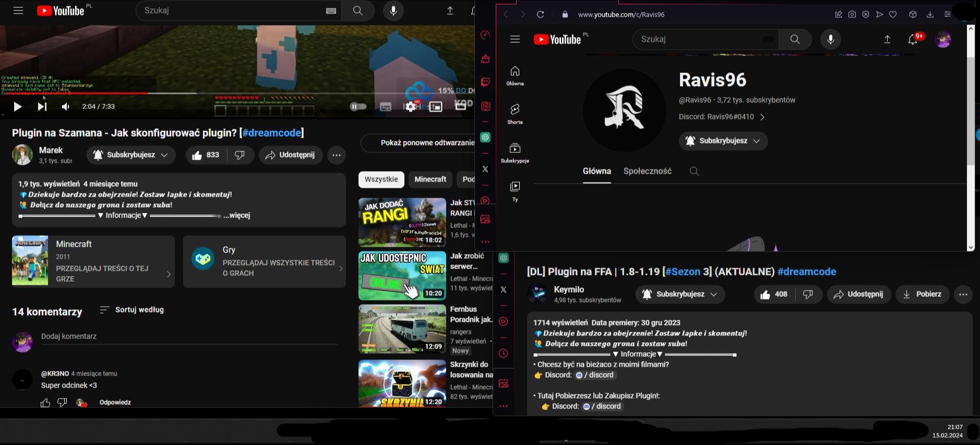This screenshot has width=980, height=445.
Task: Click the heart bookmark icon in Opera toolbar
Action: coord(893,15)
